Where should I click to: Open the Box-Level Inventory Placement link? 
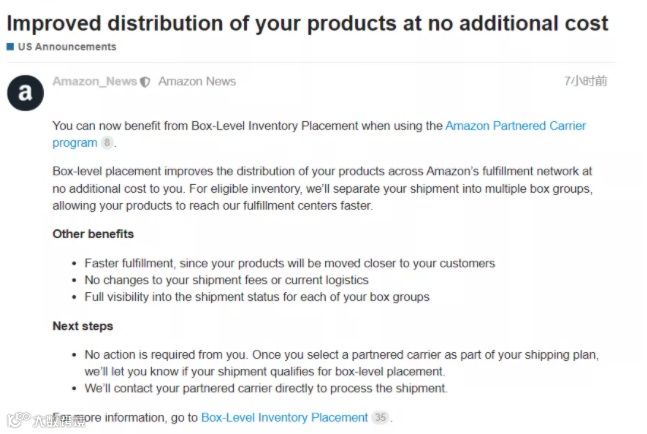coord(284,417)
